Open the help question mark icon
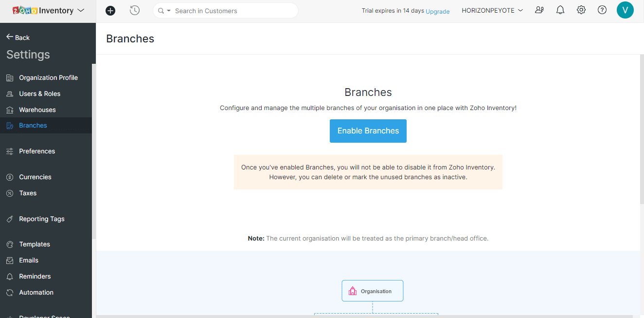The height and width of the screenshot is (318, 644). (602, 10)
